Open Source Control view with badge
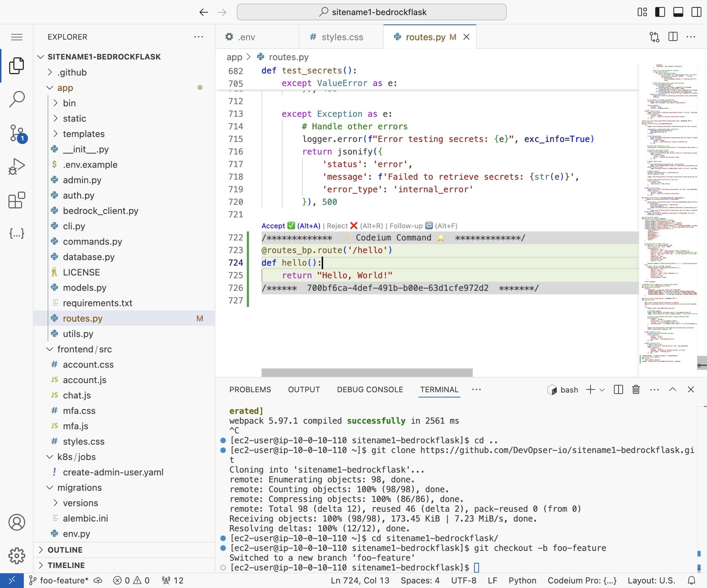 [x=18, y=133]
